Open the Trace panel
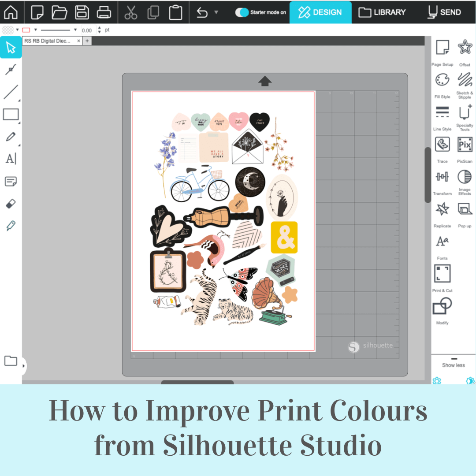476x476 pixels. [442, 145]
